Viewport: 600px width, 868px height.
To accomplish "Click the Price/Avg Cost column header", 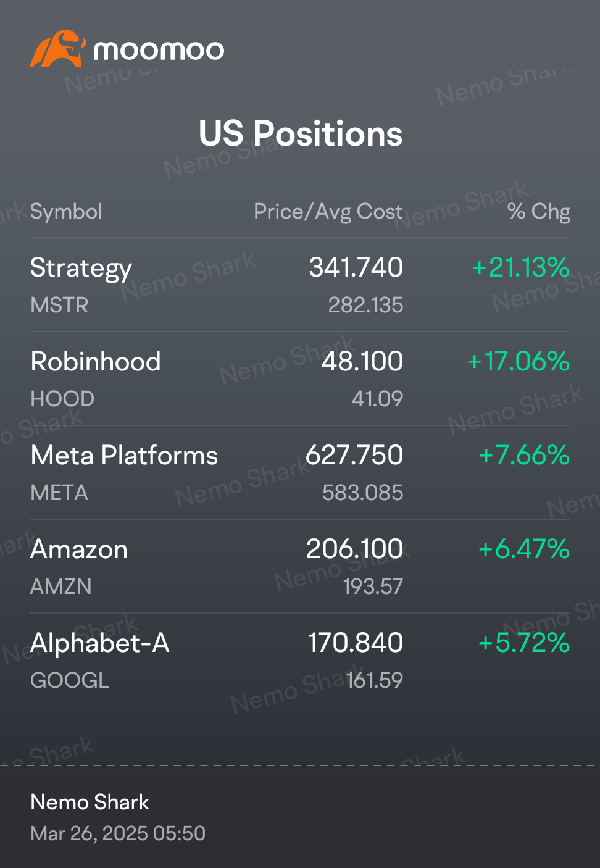I will [x=328, y=212].
